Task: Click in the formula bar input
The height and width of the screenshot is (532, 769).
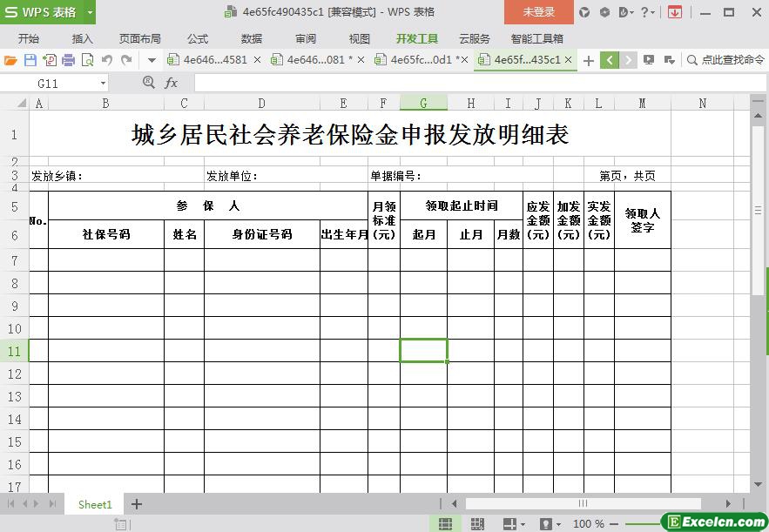Action: [x=480, y=83]
